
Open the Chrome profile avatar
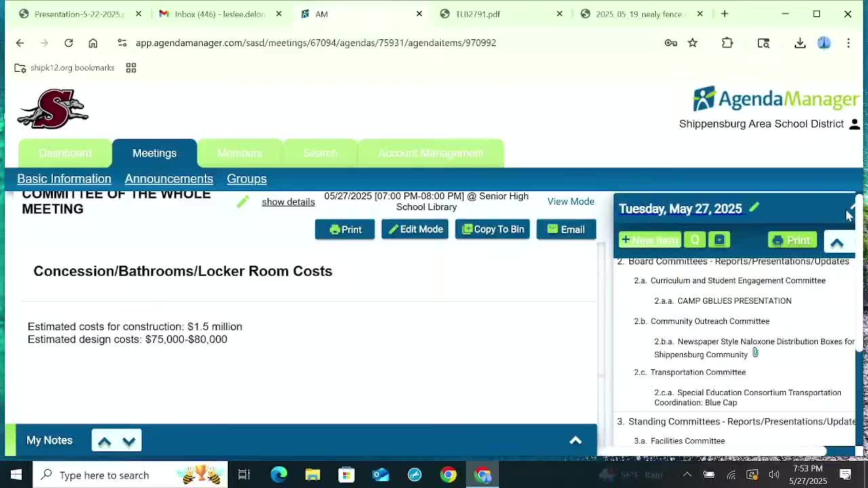(x=824, y=43)
